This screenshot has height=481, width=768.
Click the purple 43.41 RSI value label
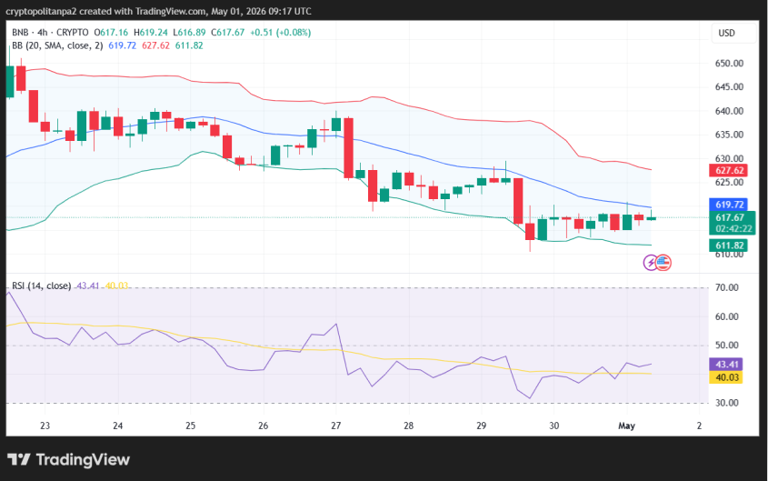click(726, 364)
